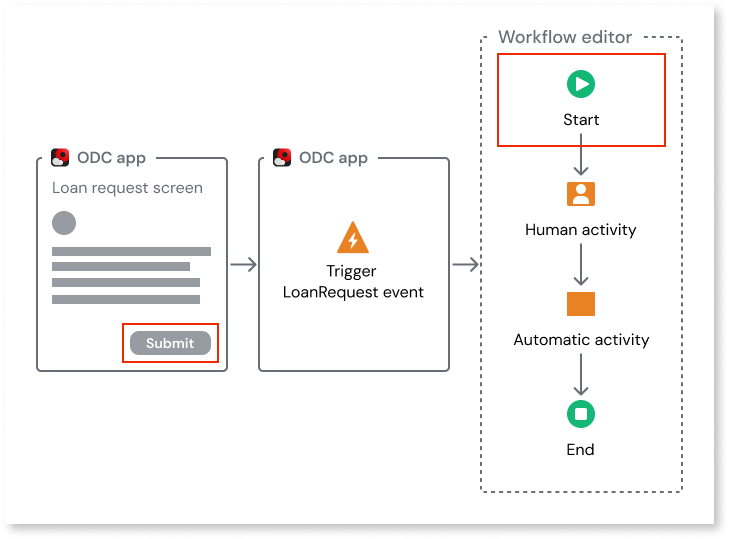Click arrow pointing into the Workflow editor
Viewport: 729px width, 539px height.
[465, 264]
